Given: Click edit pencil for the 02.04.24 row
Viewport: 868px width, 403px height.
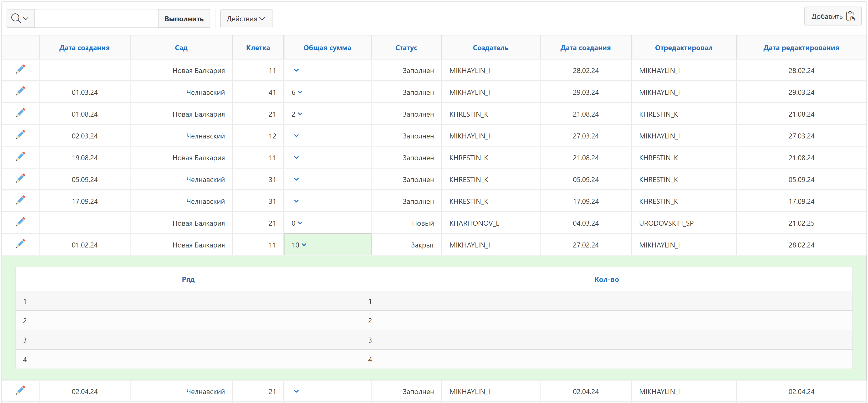Looking at the screenshot, I should click(20, 391).
